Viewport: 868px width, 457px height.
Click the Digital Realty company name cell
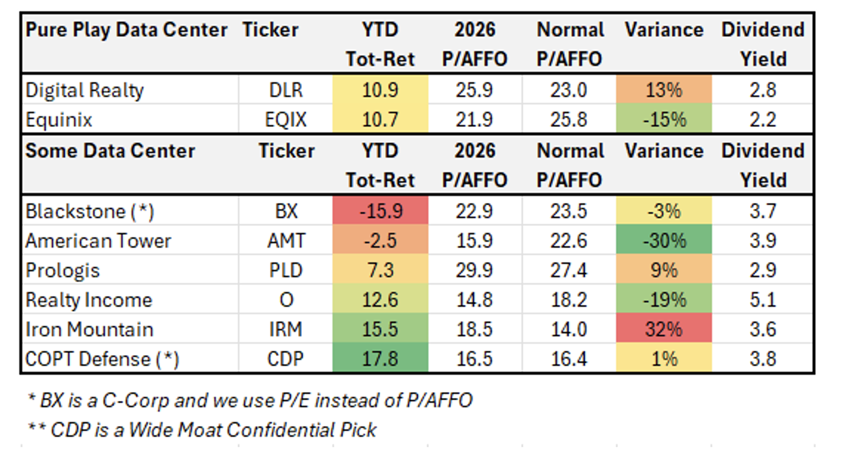click(84, 90)
